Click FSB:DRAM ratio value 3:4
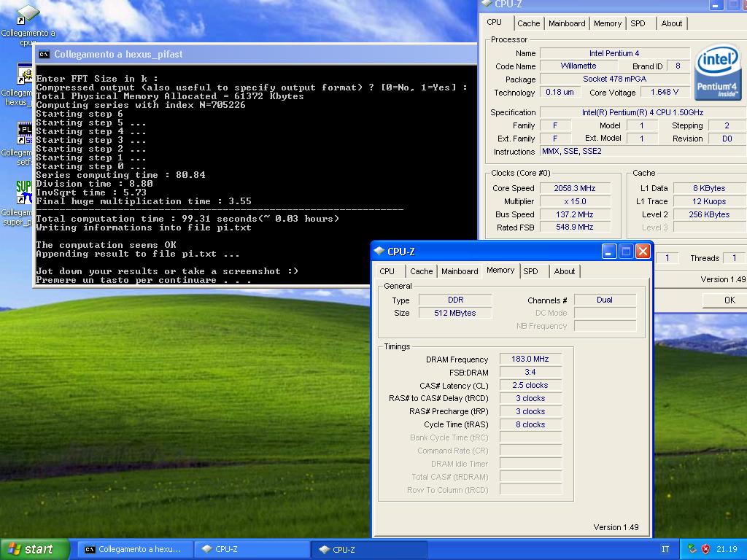The height and width of the screenshot is (560, 747). click(x=530, y=372)
